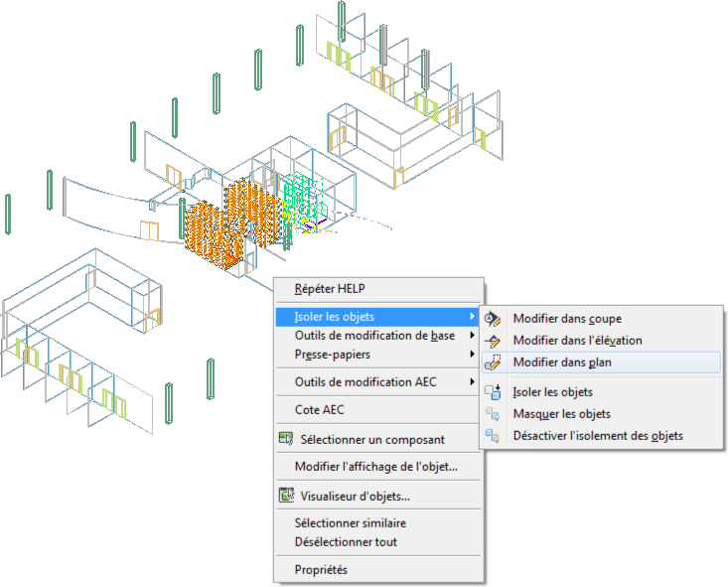Open Outils de modification de base
Screen dimensions: 728x587
click(378, 336)
